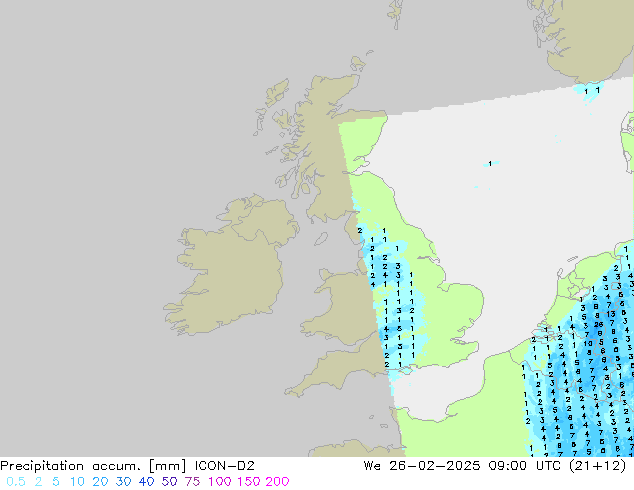Click the isolated 1 mm value in the North Sea
The image size is (634, 490).
[490, 164]
